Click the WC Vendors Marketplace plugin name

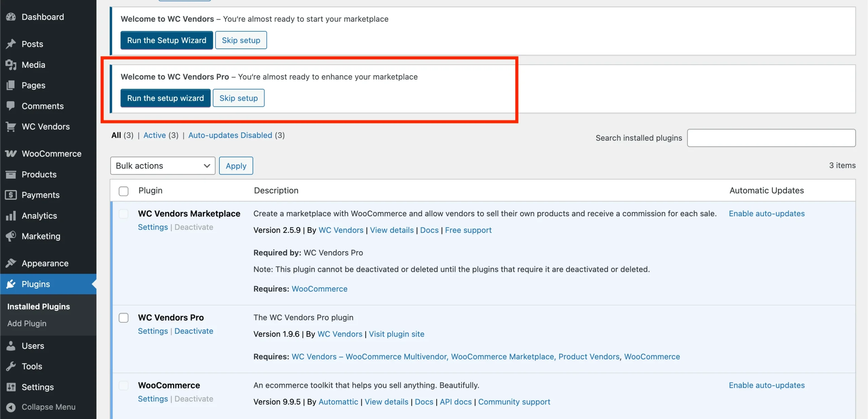(x=189, y=214)
